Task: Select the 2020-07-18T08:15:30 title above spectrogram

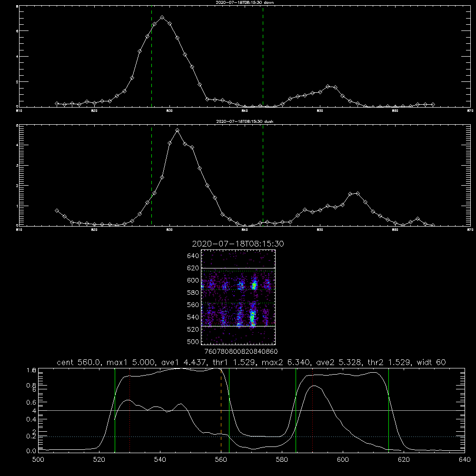Action: 238,244
